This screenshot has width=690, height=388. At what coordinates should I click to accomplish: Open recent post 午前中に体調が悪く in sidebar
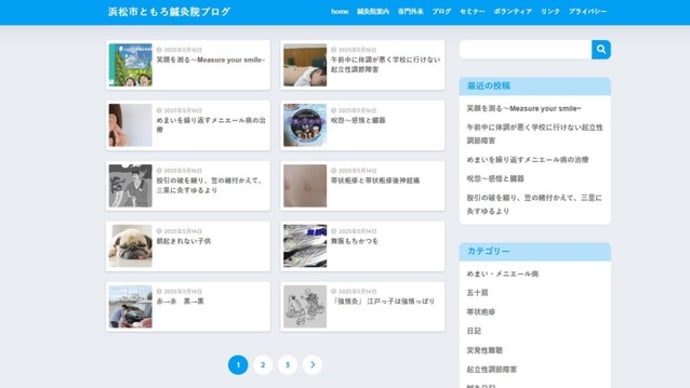coord(535,134)
